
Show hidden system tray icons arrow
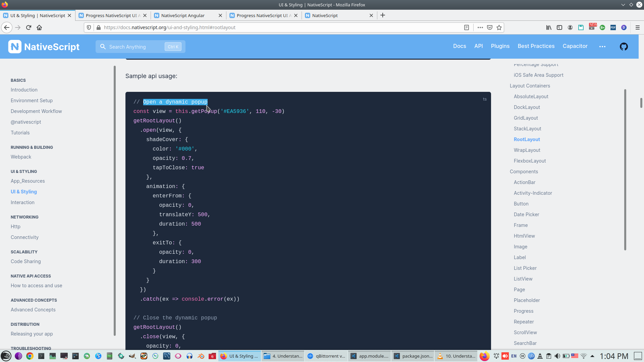pos(592,356)
